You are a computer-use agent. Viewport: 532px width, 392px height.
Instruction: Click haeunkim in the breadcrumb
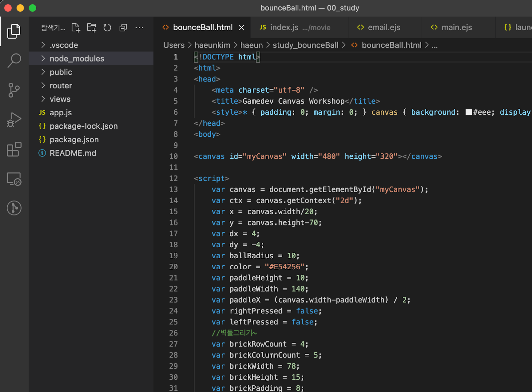point(212,45)
